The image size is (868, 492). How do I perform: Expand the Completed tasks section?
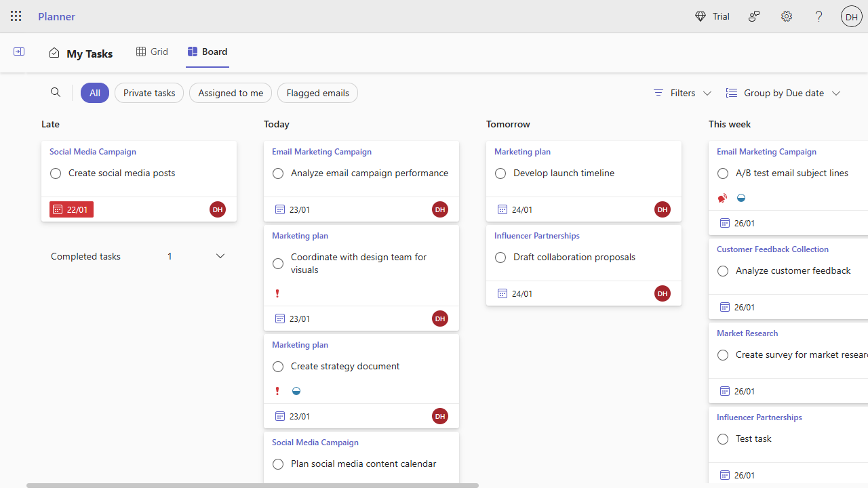pyautogui.click(x=220, y=256)
